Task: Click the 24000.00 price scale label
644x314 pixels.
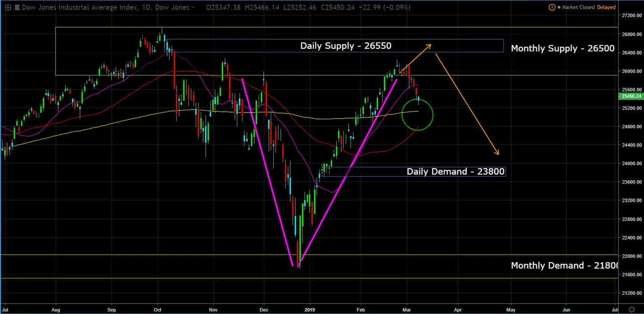Action: [631, 164]
